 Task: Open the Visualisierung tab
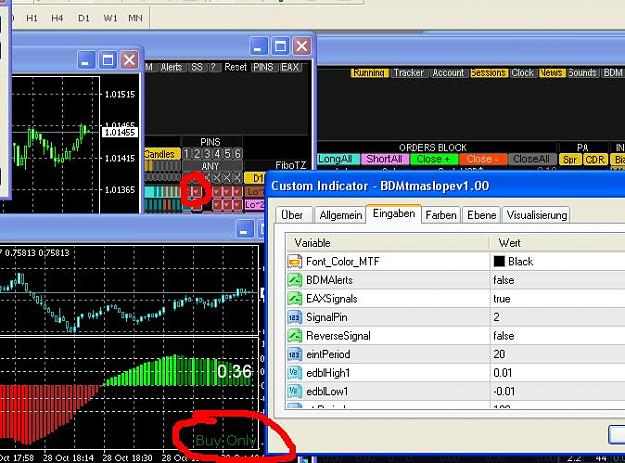(x=537, y=215)
